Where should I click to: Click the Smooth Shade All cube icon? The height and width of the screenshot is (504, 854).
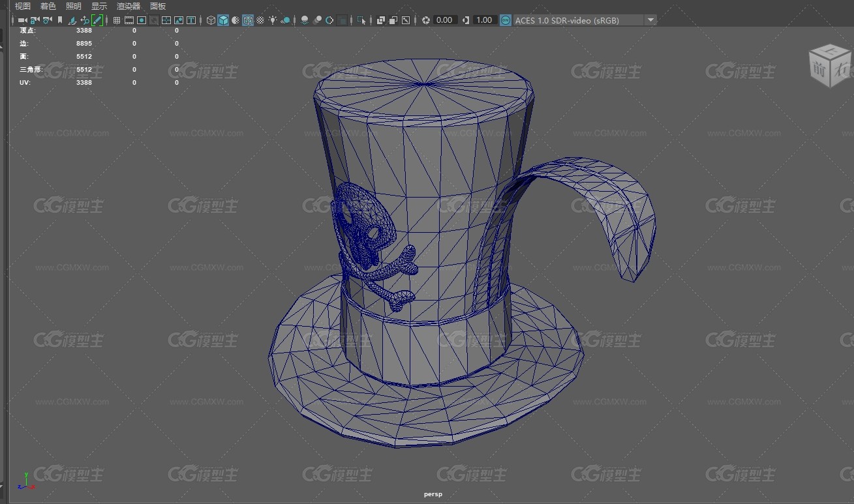point(223,20)
